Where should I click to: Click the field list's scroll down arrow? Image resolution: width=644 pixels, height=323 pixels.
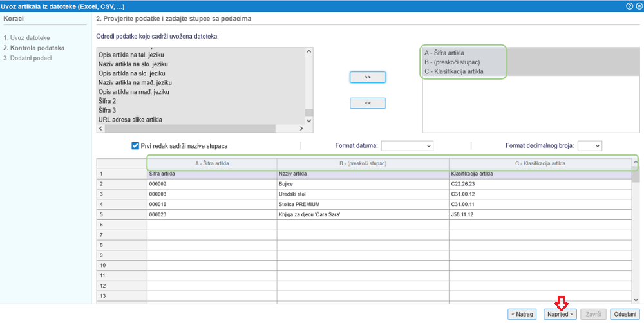(309, 121)
